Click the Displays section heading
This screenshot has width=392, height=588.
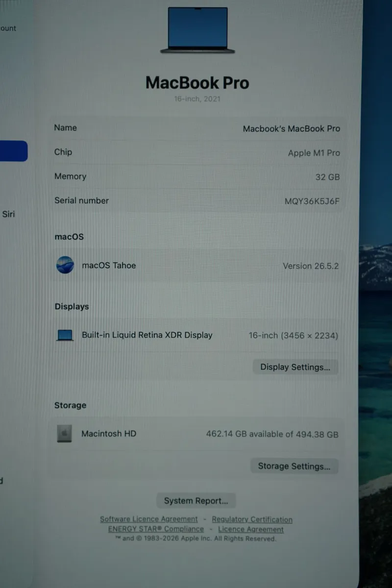pyautogui.click(x=72, y=307)
